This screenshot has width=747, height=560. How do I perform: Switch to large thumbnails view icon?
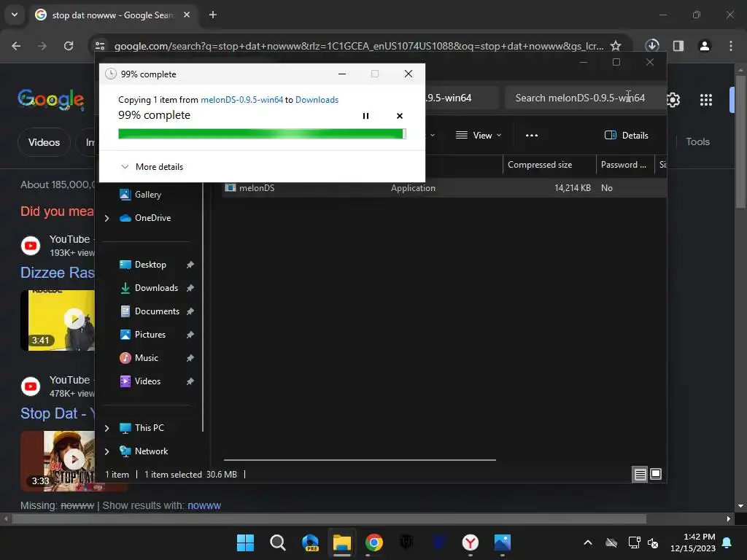656,474
